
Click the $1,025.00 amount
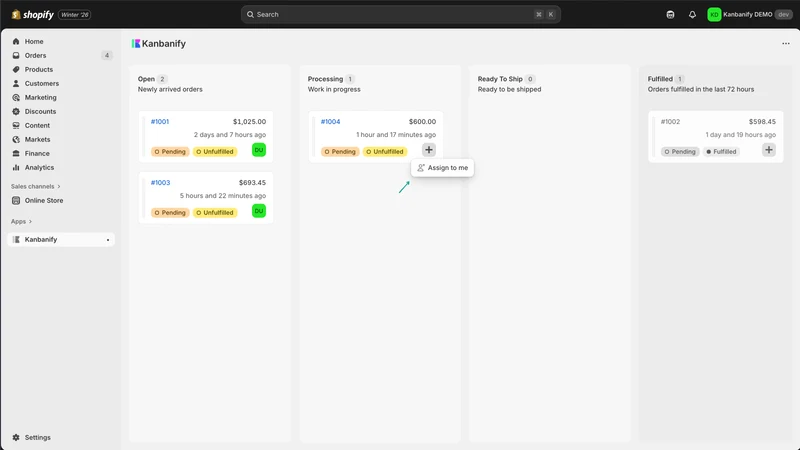(249, 121)
